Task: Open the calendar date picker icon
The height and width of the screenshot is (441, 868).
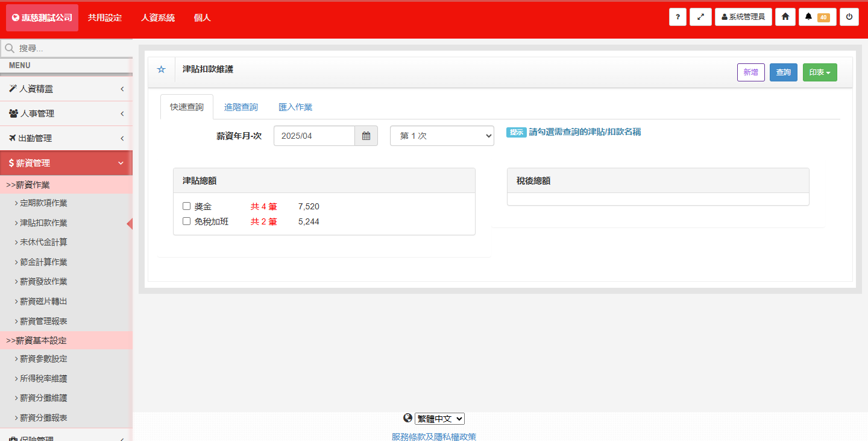Action: tap(366, 136)
